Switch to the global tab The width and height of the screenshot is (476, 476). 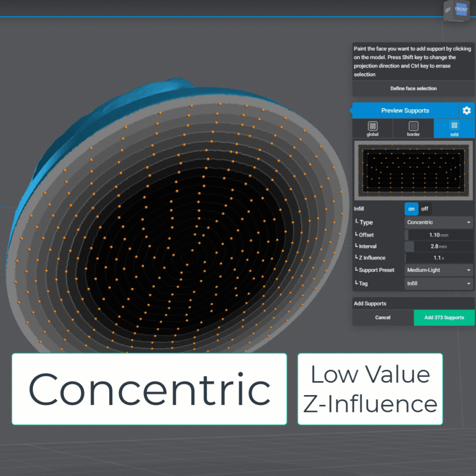coord(372,128)
